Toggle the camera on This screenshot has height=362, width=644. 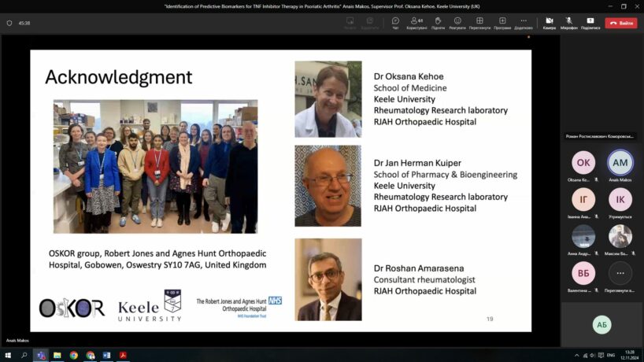click(x=549, y=22)
